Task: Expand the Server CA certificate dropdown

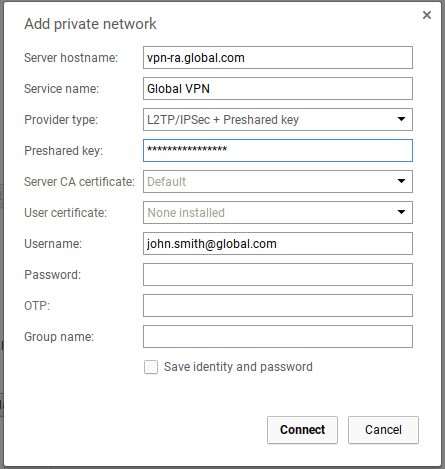Action: (278, 181)
